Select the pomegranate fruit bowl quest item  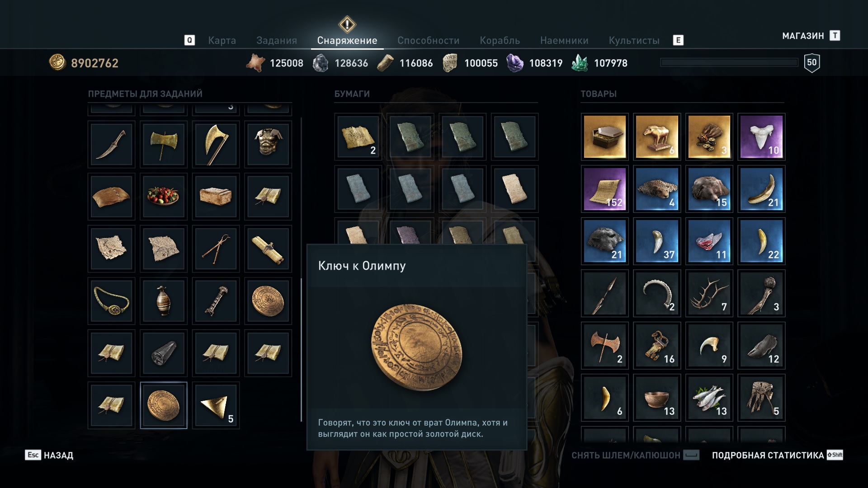(163, 196)
